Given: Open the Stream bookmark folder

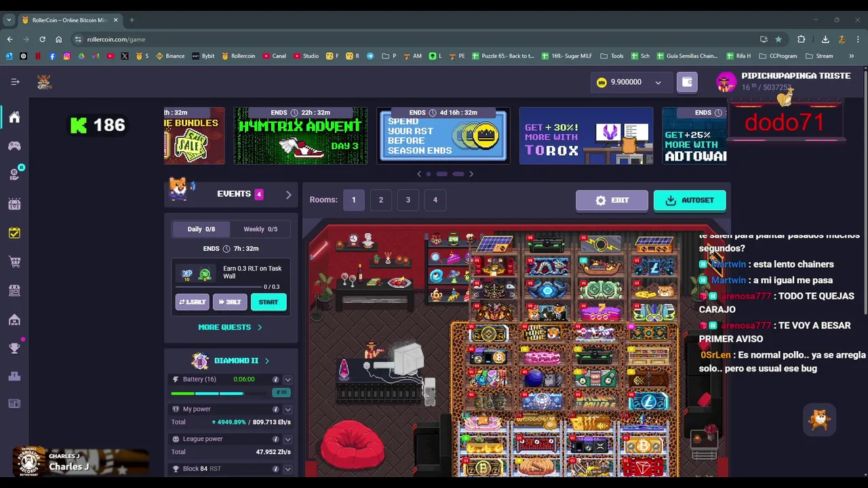Looking at the screenshot, I should pos(819,56).
